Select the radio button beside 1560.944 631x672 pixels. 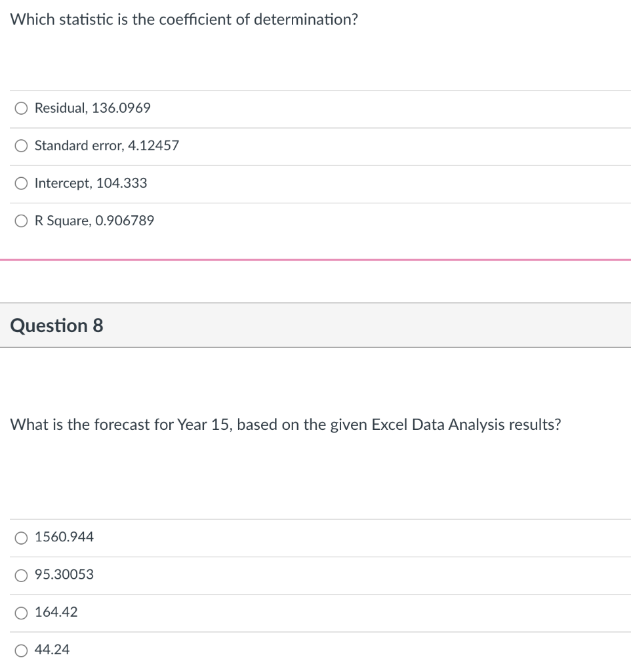tap(21, 537)
